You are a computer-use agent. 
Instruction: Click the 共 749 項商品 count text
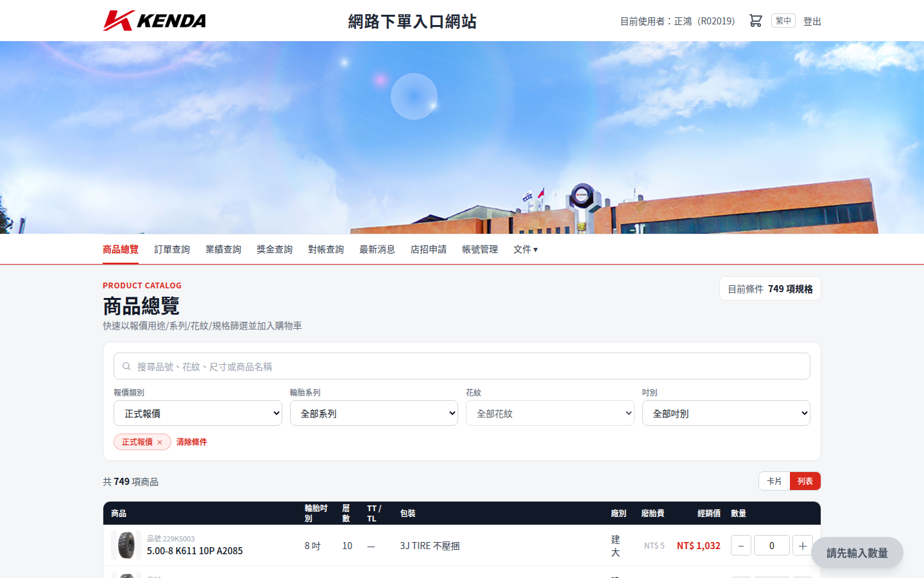pos(131,481)
